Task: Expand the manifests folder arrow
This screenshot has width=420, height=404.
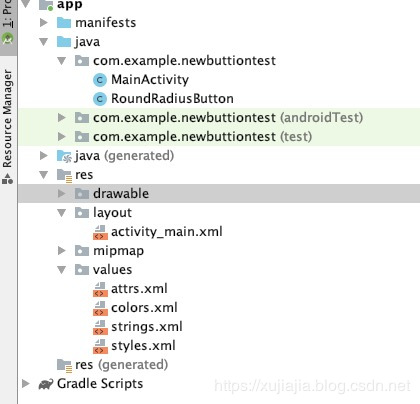Action: pos(44,23)
